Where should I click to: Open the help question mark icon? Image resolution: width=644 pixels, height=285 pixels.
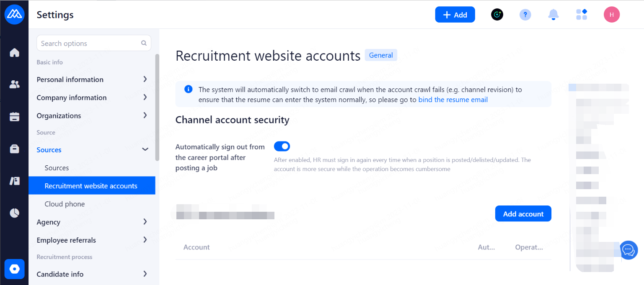tap(525, 15)
